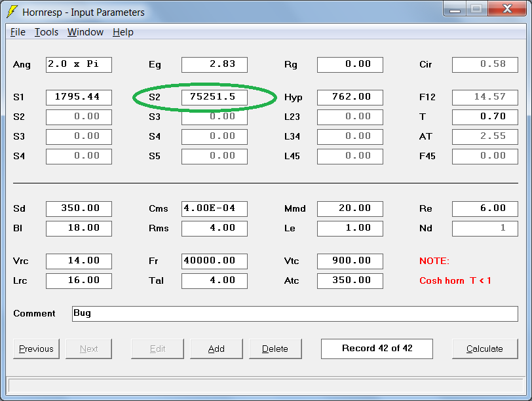Screen dimensions: 532x401
Task: Click the Sd field with 350.00
Action: (x=79, y=208)
